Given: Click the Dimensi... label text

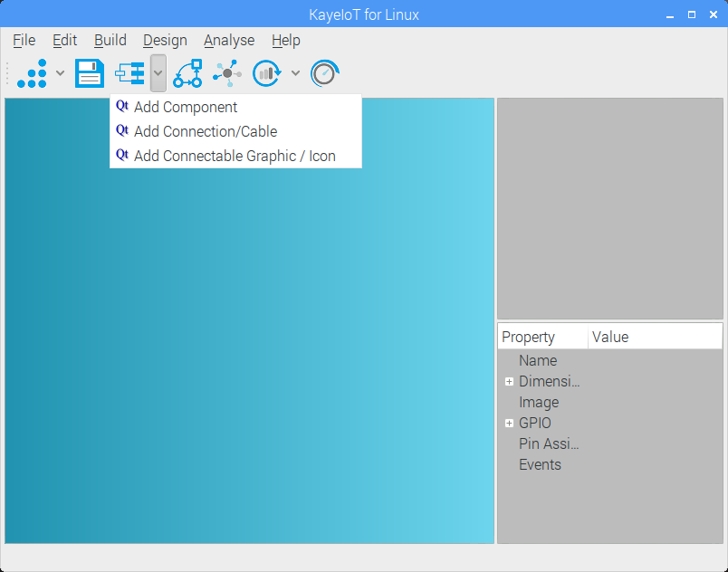Looking at the screenshot, I should (x=550, y=381).
